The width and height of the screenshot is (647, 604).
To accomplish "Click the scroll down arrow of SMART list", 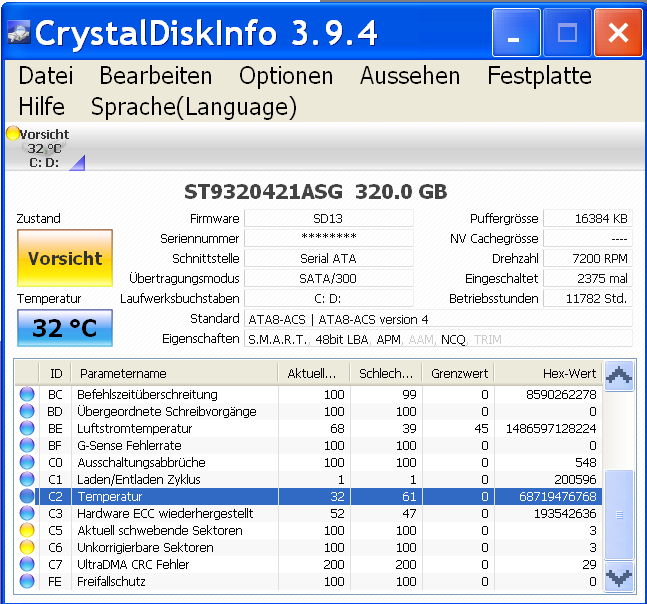I will coord(619,576).
